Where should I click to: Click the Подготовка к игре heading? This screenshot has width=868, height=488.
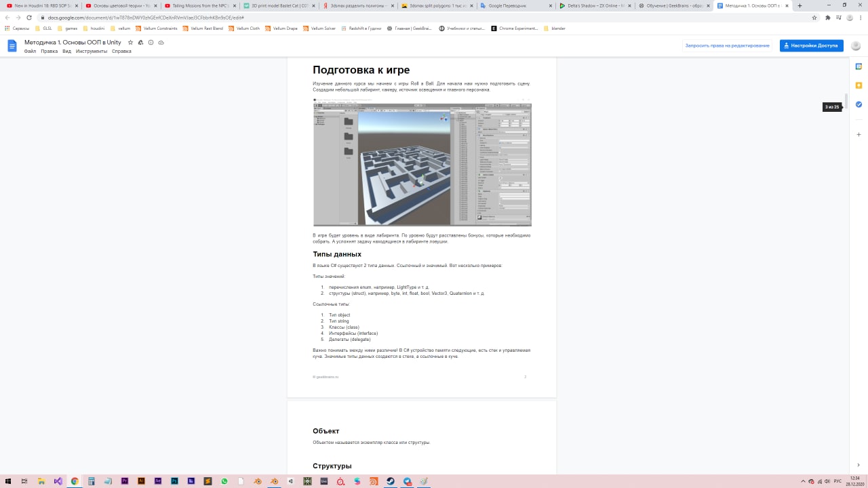[361, 70]
